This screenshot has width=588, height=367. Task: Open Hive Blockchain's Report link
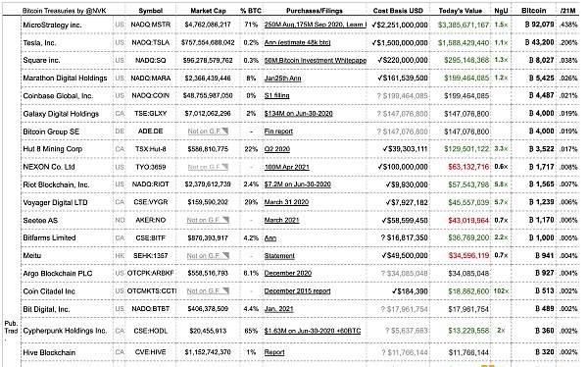(274, 352)
